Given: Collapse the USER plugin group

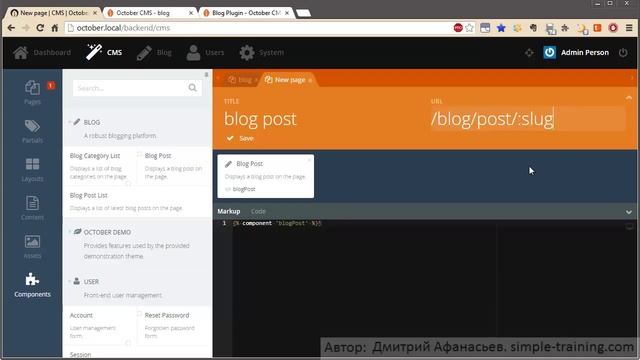Looking at the screenshot, I should 69,282.
